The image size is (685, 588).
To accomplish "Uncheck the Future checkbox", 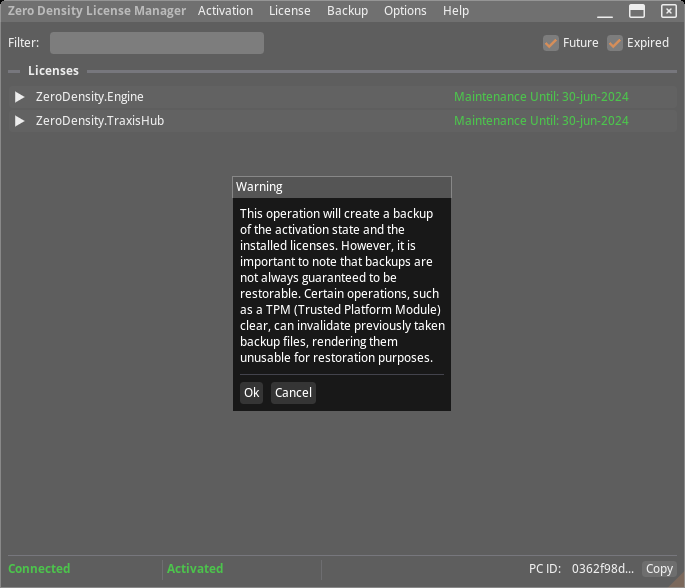I will [x=551, y=43].
